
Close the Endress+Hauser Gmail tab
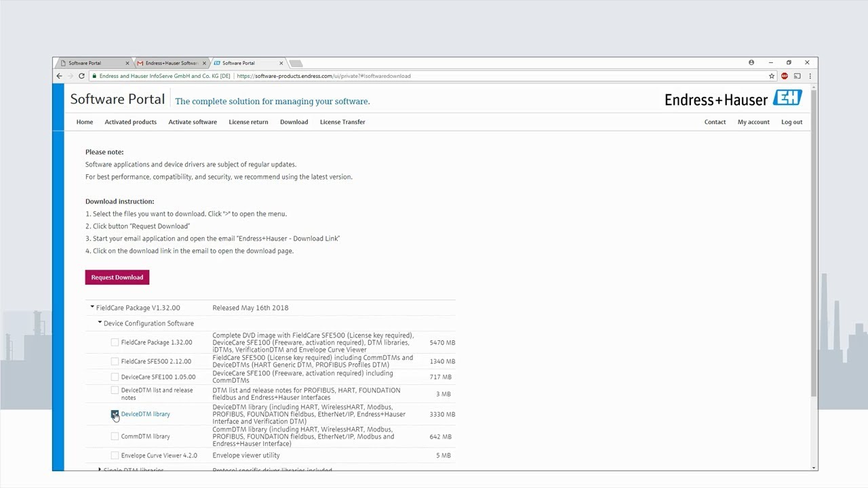point(204,63)
